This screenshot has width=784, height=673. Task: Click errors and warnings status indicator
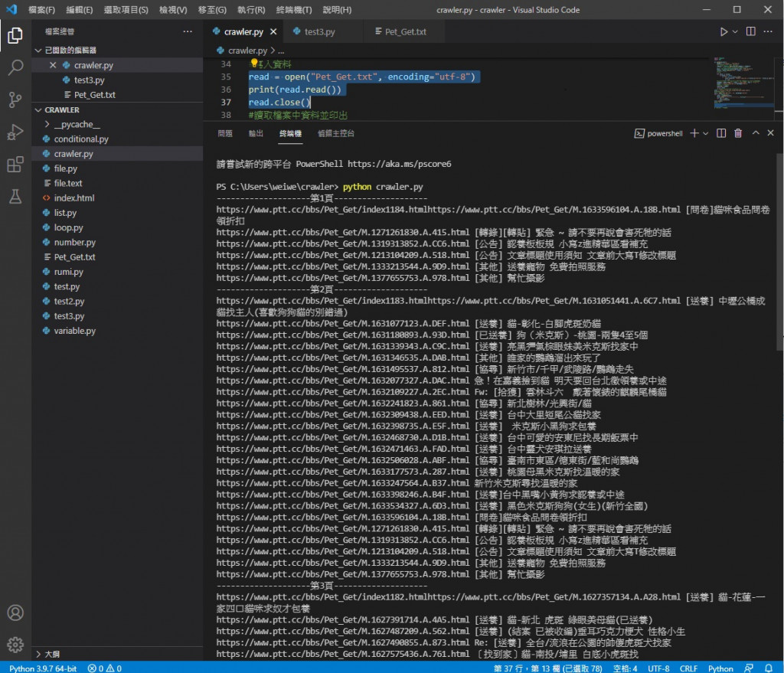coord(104,668)
